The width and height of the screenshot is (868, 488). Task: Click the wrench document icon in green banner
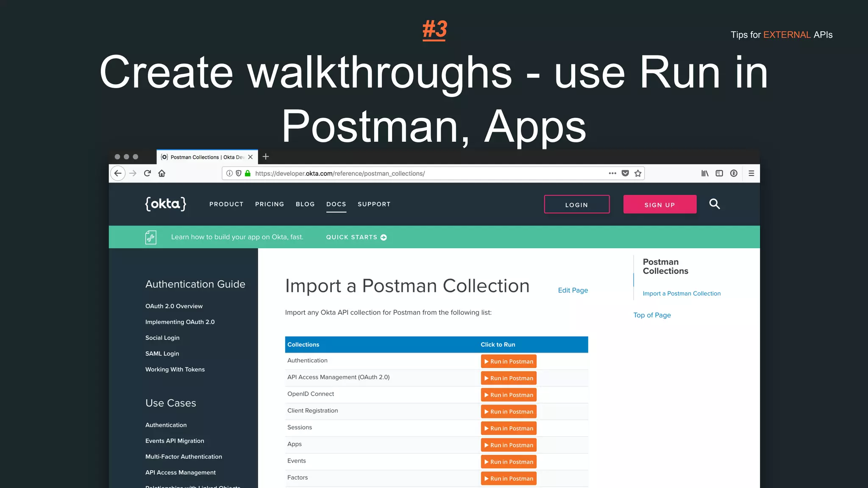(151, 237)
